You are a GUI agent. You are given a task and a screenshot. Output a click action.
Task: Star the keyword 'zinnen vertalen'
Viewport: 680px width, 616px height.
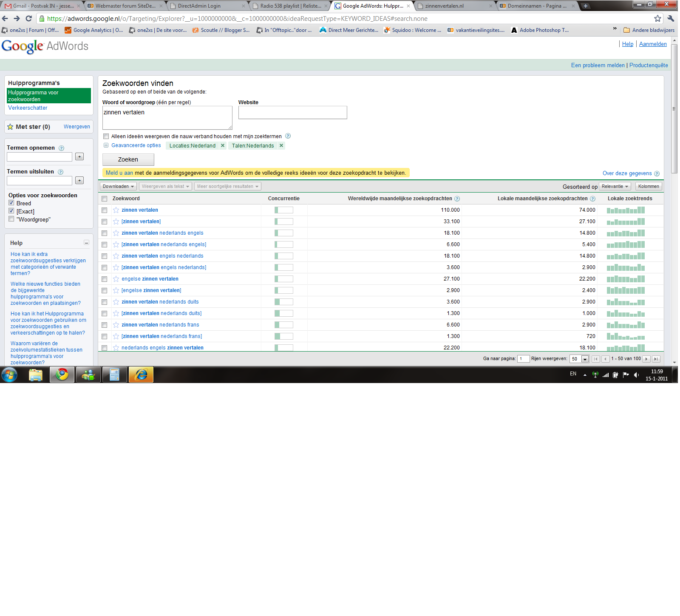click(x=116, y=210)
